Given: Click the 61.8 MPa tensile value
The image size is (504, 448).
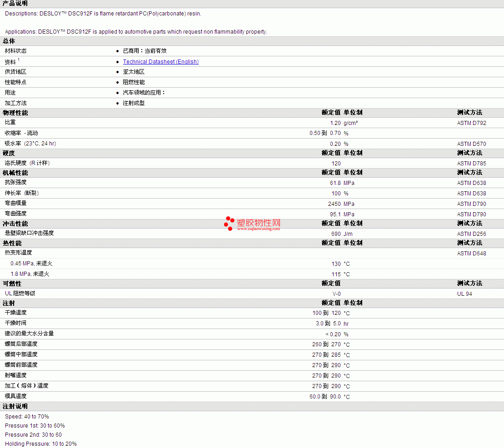Looking at the screenshot, I should click(342, 183).
